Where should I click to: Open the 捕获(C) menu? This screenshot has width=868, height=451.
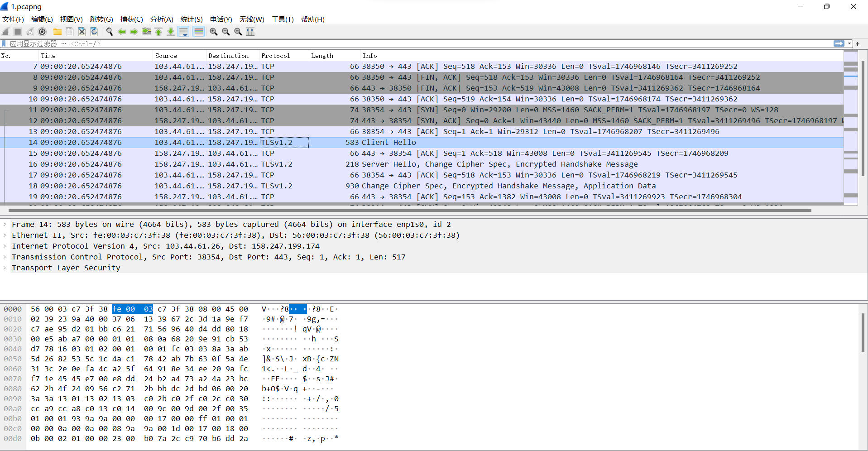coord(132,19)
